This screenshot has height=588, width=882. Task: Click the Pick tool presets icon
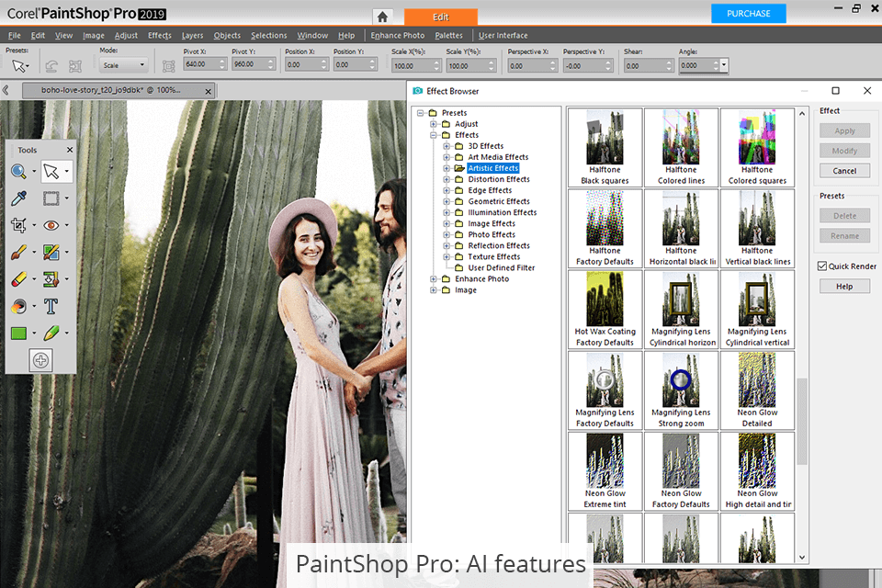pyautogui.click(x=19, y=66)
